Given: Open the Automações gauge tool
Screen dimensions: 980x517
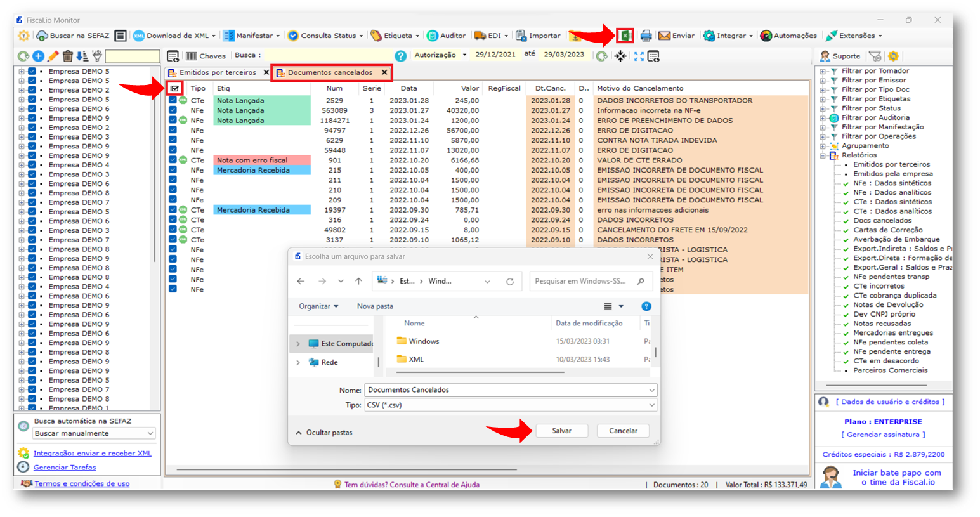Looking at the screenshot, I should [788, 36].
